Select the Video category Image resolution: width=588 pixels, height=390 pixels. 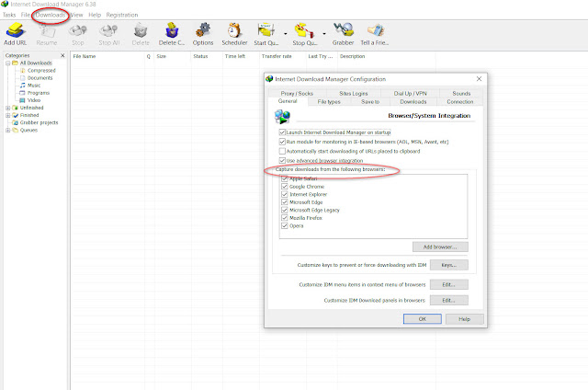(x=34, y=100)
